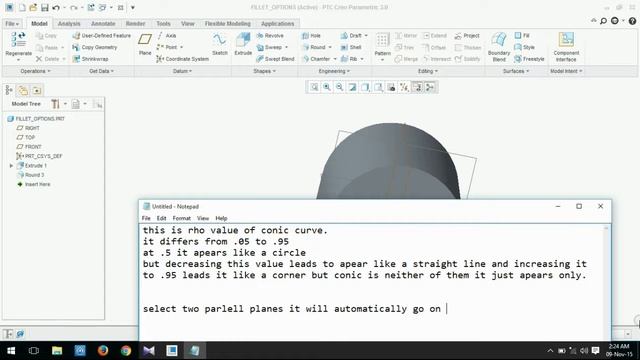
Task: Open the Component Interface tool
Action: click(x=566, y=47)
